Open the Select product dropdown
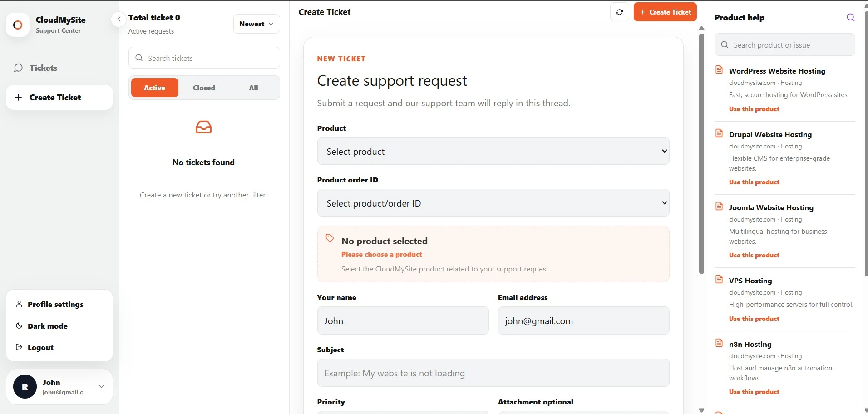The width and height of the screenshot is (868, 414). coord(493,151)
